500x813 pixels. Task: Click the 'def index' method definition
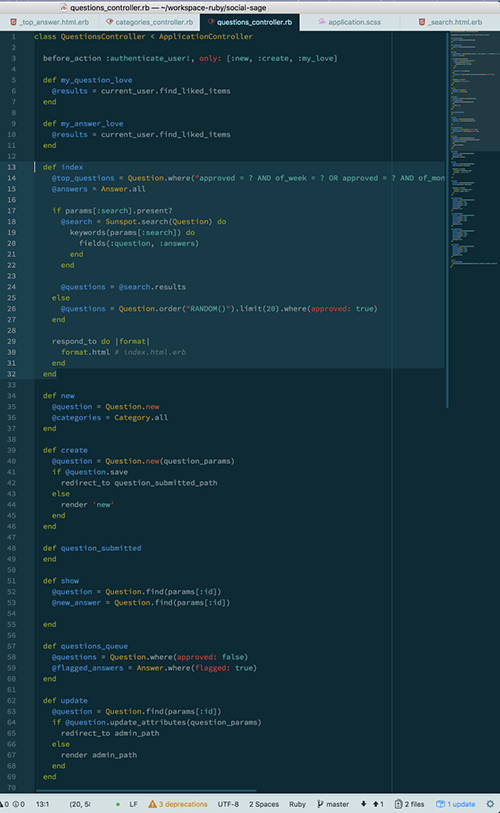pos(63,167)
